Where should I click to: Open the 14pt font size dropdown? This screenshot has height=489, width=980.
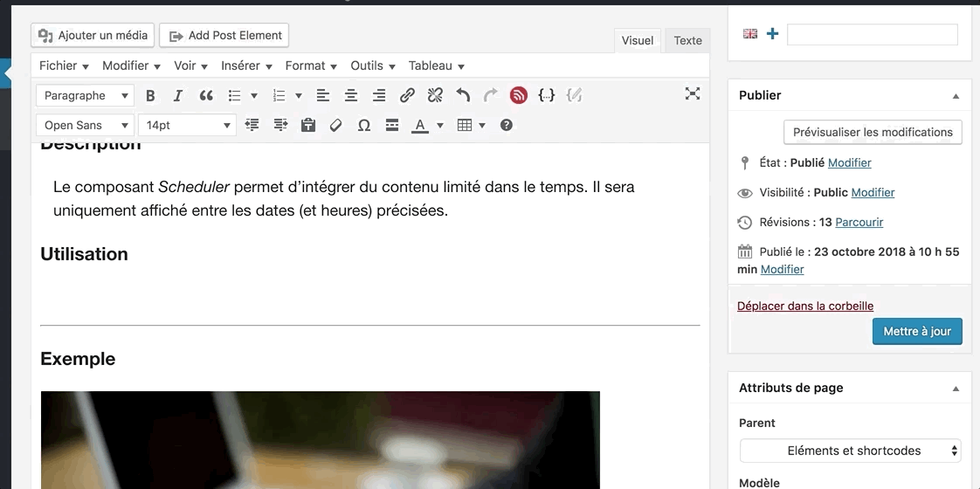188,126
